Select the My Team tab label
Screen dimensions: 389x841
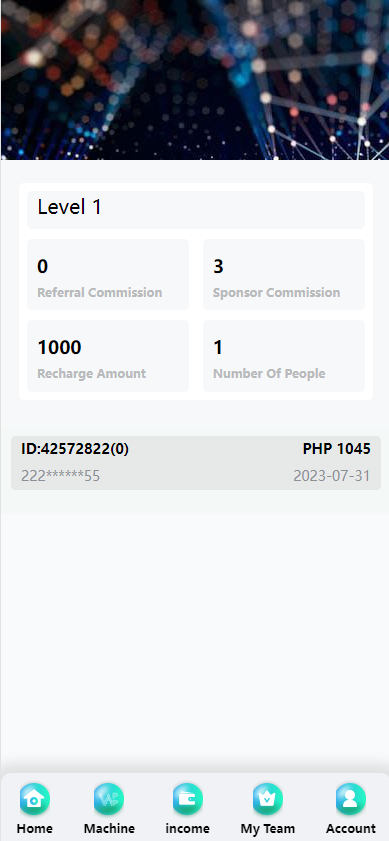(268, 829)
